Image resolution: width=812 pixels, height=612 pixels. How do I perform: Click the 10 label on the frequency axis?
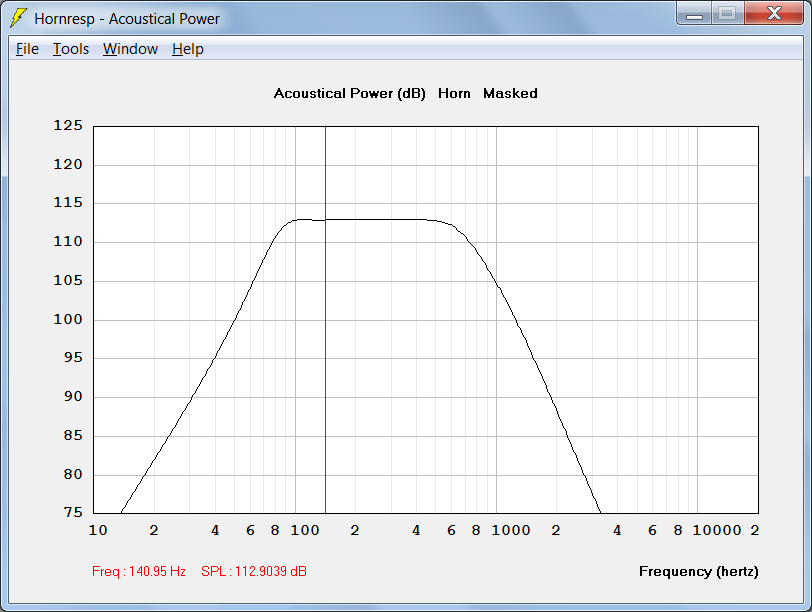point(98,530)
